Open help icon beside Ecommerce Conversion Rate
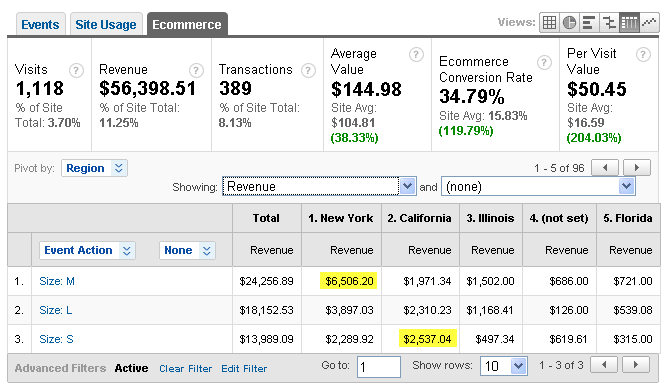Viewport: 665px width, 386px height. coord(544,62)
